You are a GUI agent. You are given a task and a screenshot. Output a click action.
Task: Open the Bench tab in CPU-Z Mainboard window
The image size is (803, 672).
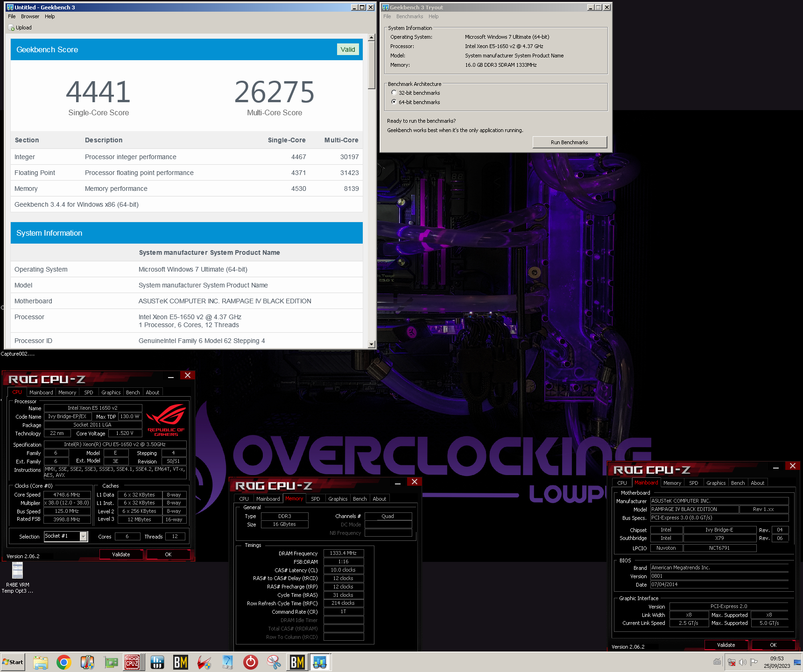pyautogui.click(x=738, y=483)
